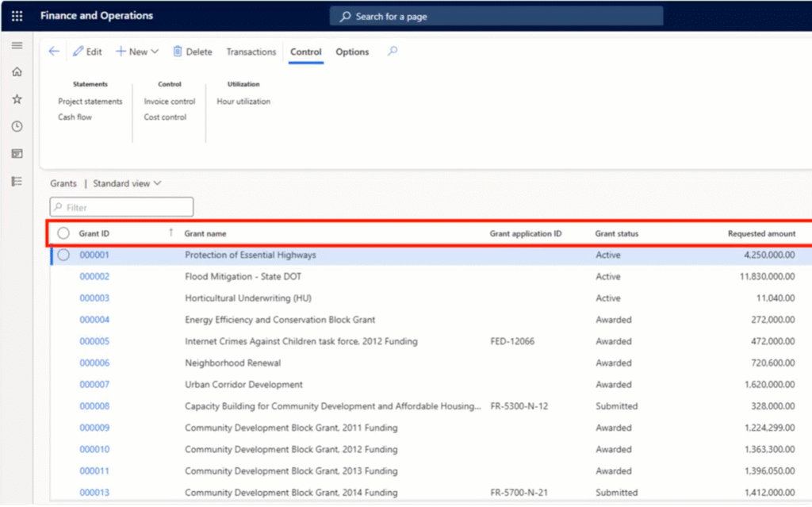Toggle the select-all circle in the grid header

click(63, 233)
